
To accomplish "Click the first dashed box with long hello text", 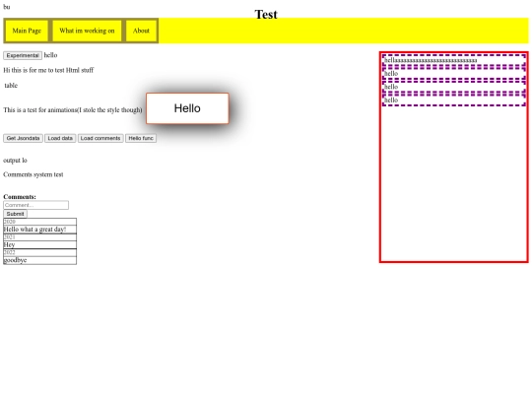I will (454, 60).
